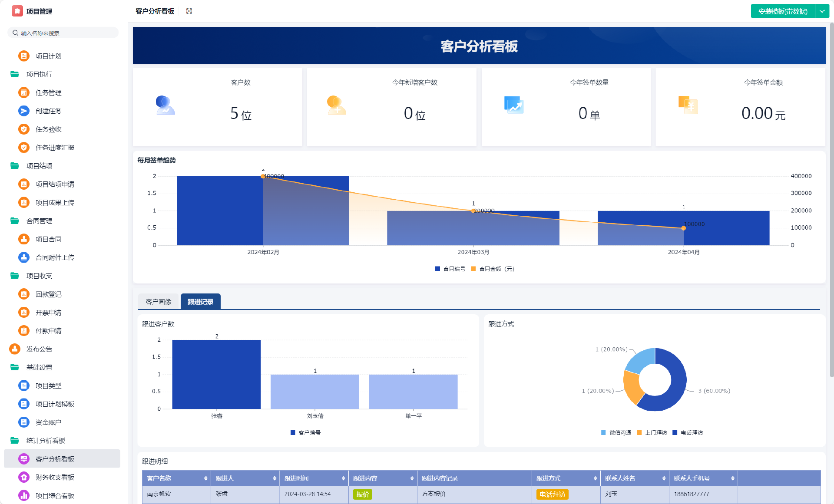Viewport: 834px width, 504px height.
Task: Click the 微信沟通 legend color swatch
Action: 603,433
